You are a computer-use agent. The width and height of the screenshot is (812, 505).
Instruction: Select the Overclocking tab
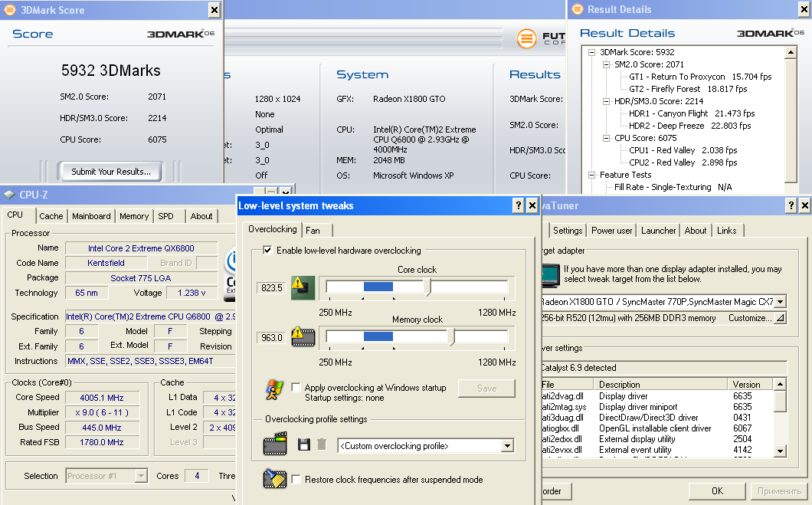(273, 229)
